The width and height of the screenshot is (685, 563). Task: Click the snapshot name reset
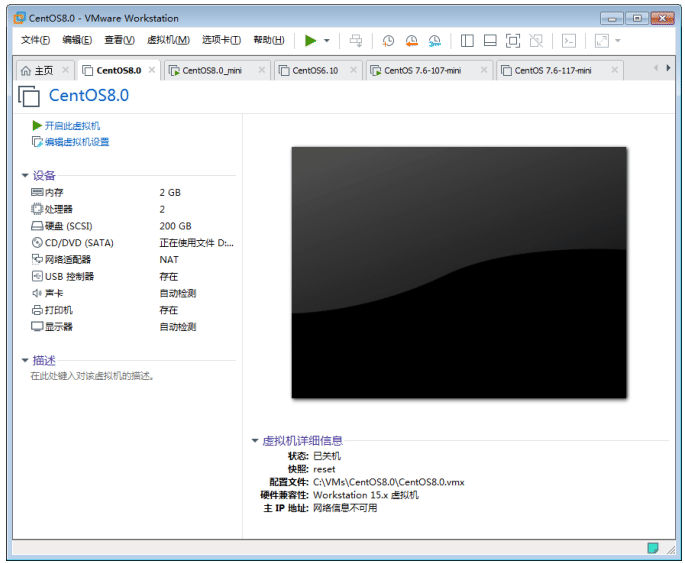[x=324, y=470]
